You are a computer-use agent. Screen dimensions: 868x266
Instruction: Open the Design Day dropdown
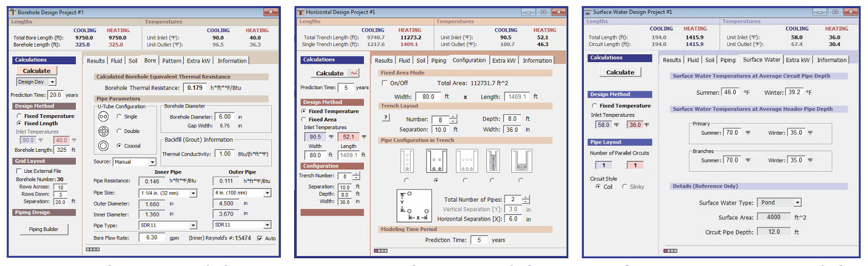36,81
